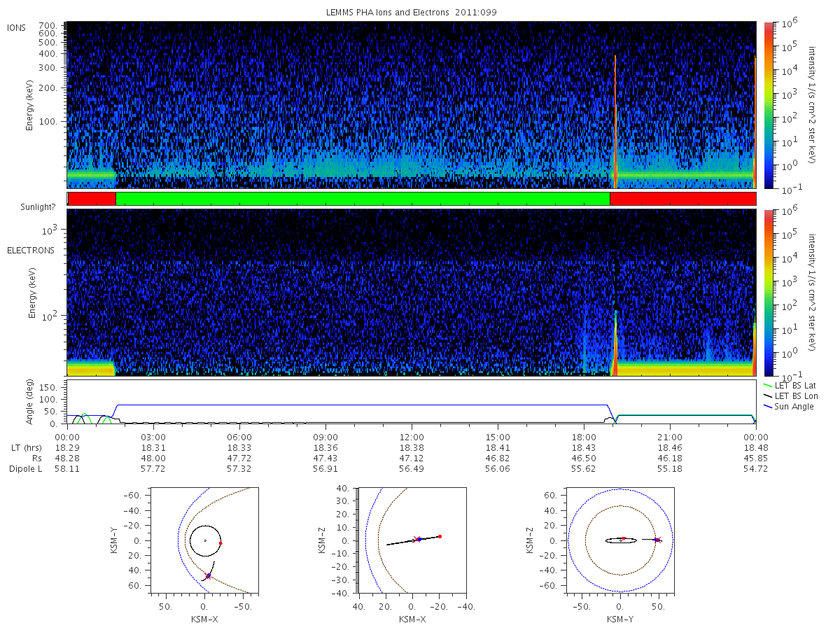The image size is (840, 630).
Task: Click the 12:00 time axis label
Action: (412, 436)
